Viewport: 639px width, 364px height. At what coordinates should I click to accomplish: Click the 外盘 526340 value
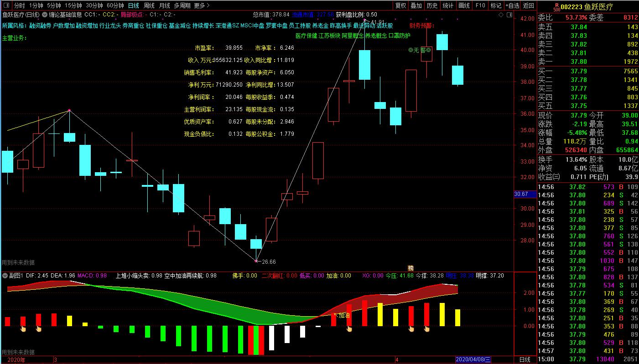(576, 150)
